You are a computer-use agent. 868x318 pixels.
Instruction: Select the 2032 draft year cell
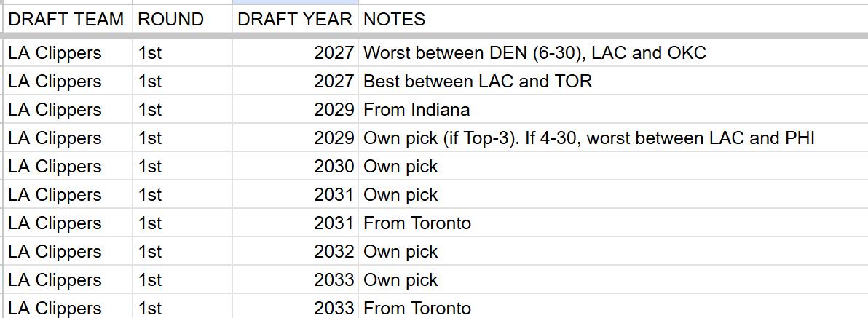click(296, 252)
